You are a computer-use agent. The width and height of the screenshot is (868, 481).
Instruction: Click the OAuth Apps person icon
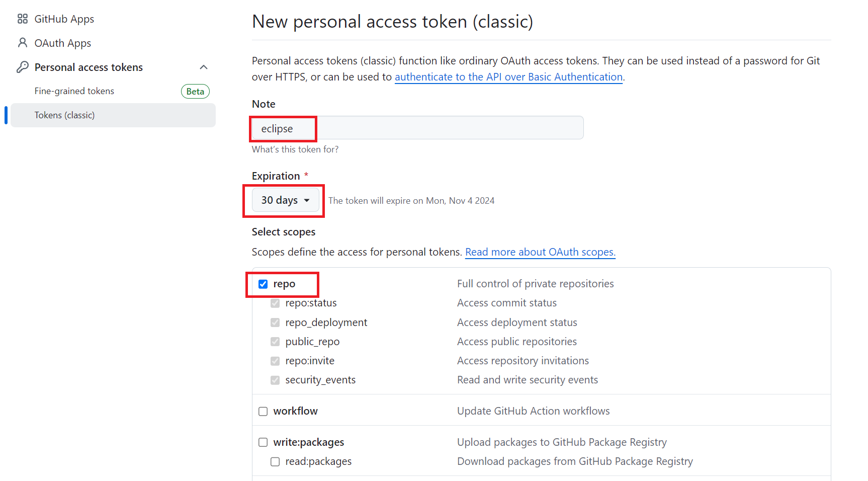tap(23, 43)
